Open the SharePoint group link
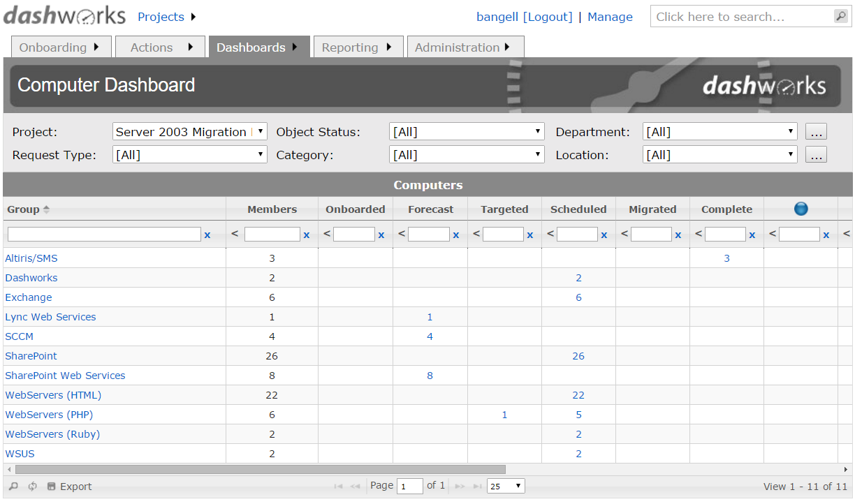Viewport: 855px width, 504px height. click(31, 355)
